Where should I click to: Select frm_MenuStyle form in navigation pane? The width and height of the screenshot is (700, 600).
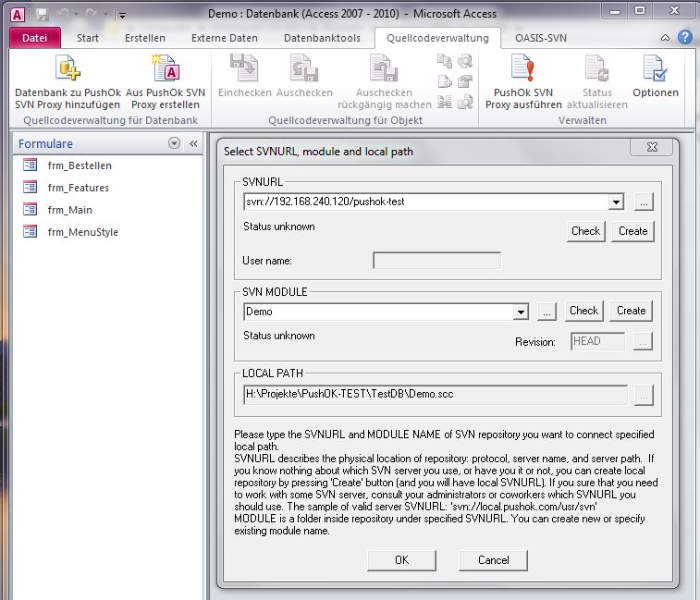pyautogui.click(x=82, y=232)
